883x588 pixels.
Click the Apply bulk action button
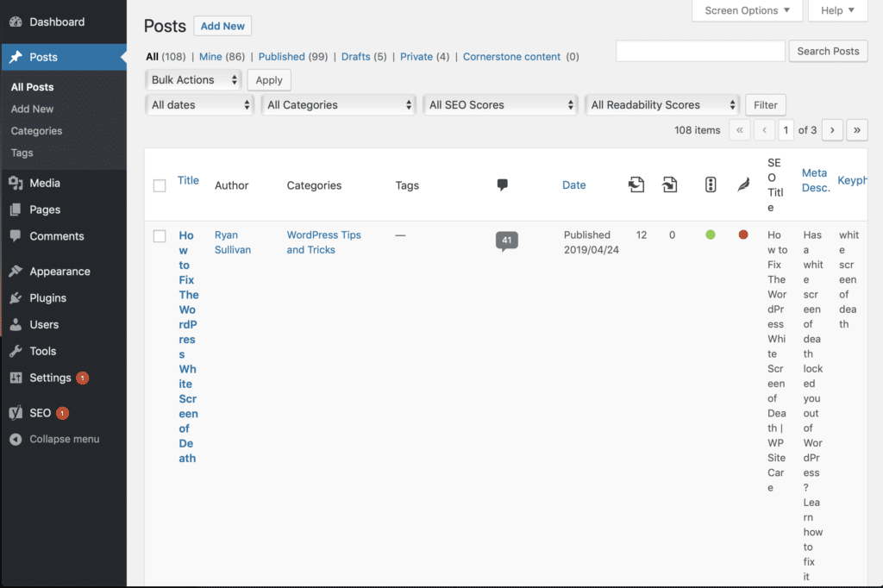click(269, 80)
